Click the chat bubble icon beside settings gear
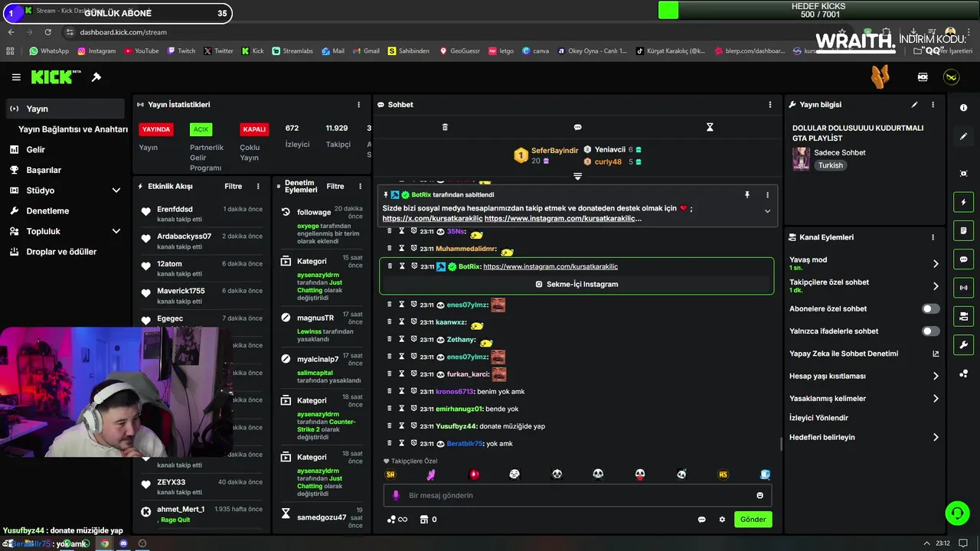This screenshot has width=980, height=551. [x=701, y=520]
